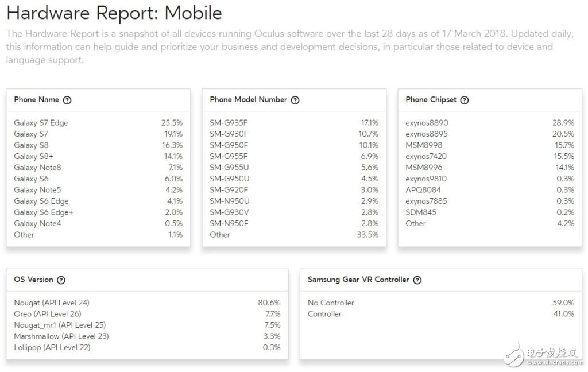Image resolution: width=588 pixels, height=372 pixels.
Task: Click the Phone Chipset panel title
Action: point(431,99)
